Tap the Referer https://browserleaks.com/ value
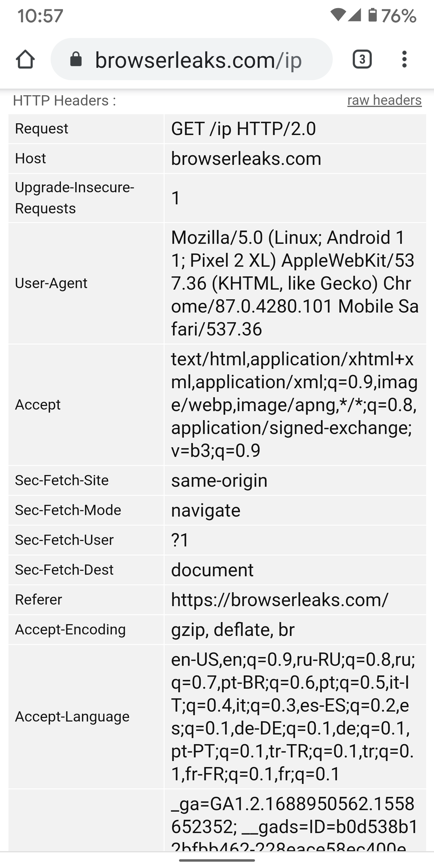 point(280,600)
